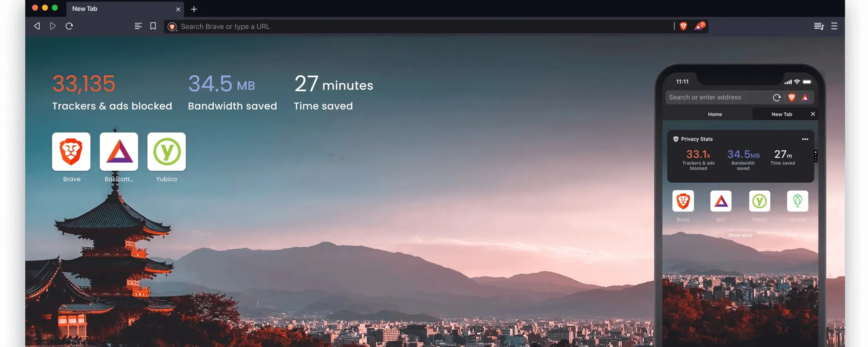Screen dimensions: 868x347
Task: Open Brave Shields lion icon in address bar
Action: point(683,26)
